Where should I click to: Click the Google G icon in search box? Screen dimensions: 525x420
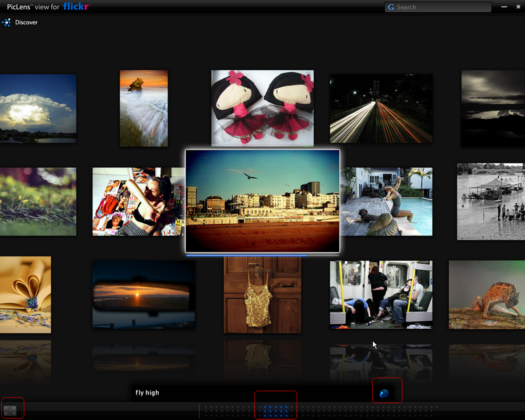click(x=391, y=7)
